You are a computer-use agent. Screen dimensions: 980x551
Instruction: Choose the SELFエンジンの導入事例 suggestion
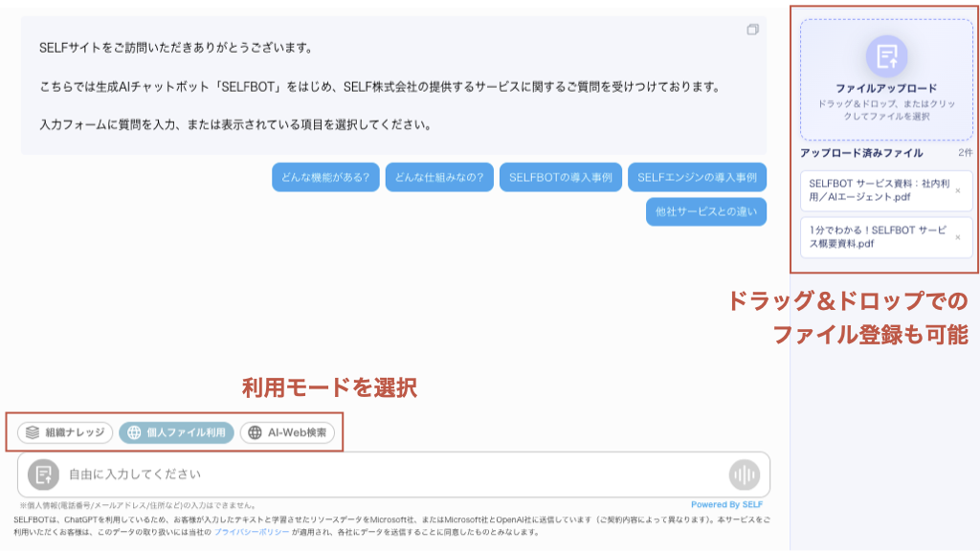pos(697,177)
